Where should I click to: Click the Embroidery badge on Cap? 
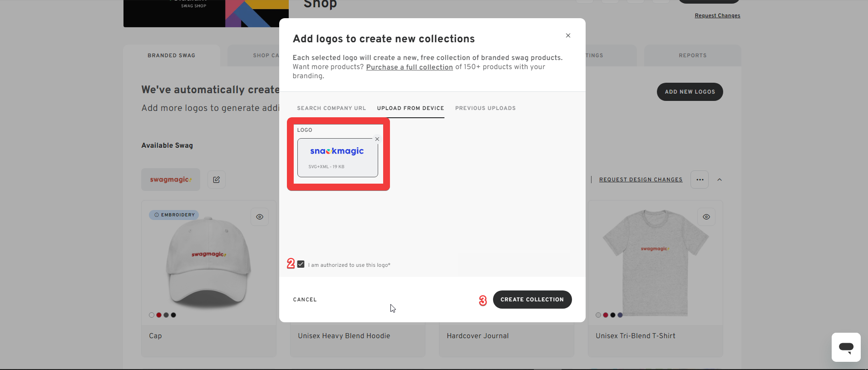coord(174,215)
